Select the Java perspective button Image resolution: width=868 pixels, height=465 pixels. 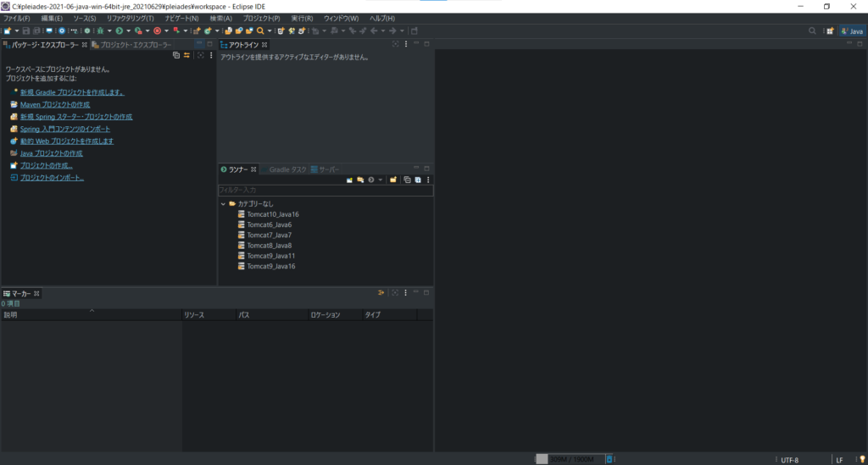coord(852,30)
